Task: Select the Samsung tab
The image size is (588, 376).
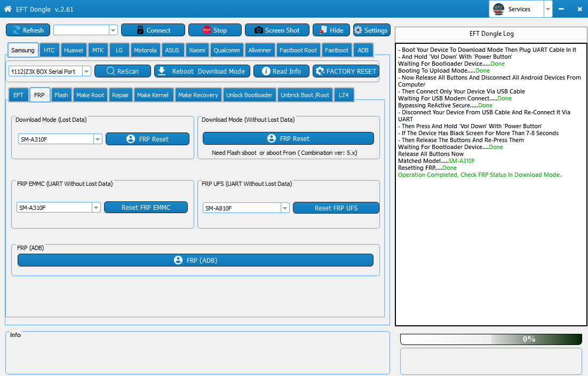Action: (x=23, y=50)
